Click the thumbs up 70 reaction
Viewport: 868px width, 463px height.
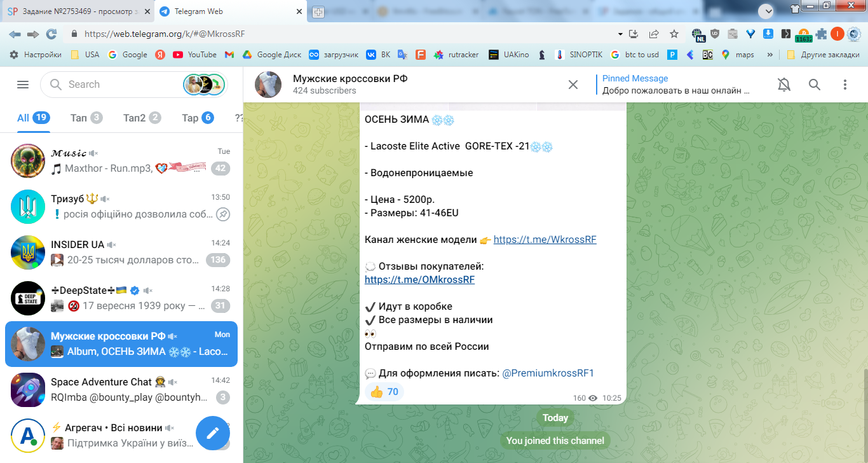click(384, 392)
